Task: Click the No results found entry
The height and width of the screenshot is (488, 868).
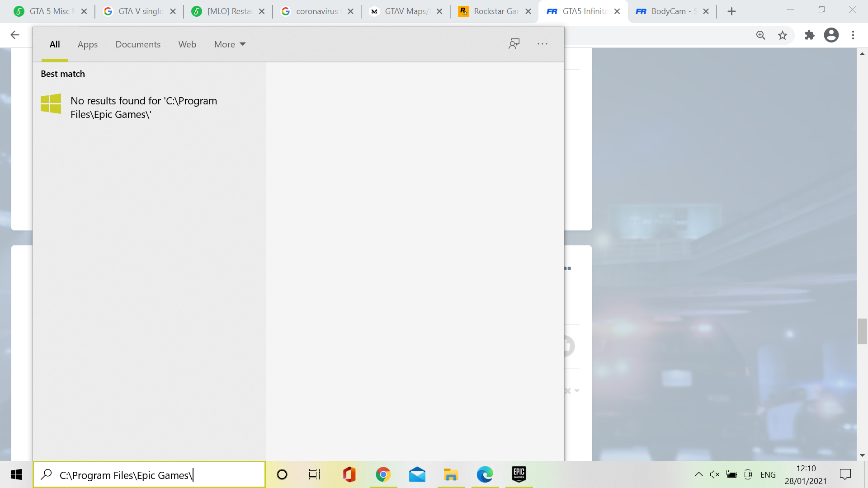Action: [144, 108]
